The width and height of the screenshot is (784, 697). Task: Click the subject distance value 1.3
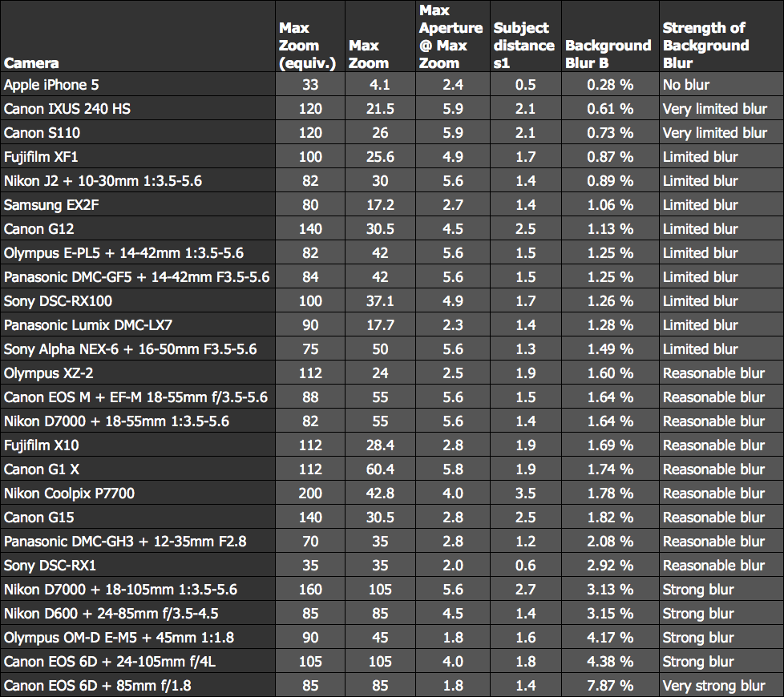coord(525,348)
